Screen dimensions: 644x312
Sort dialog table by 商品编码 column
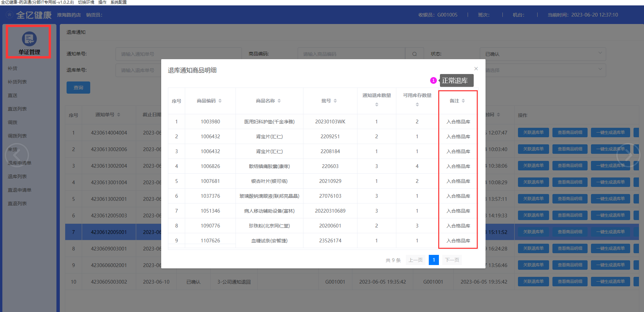pyautogui.click(x=220, y=101)
